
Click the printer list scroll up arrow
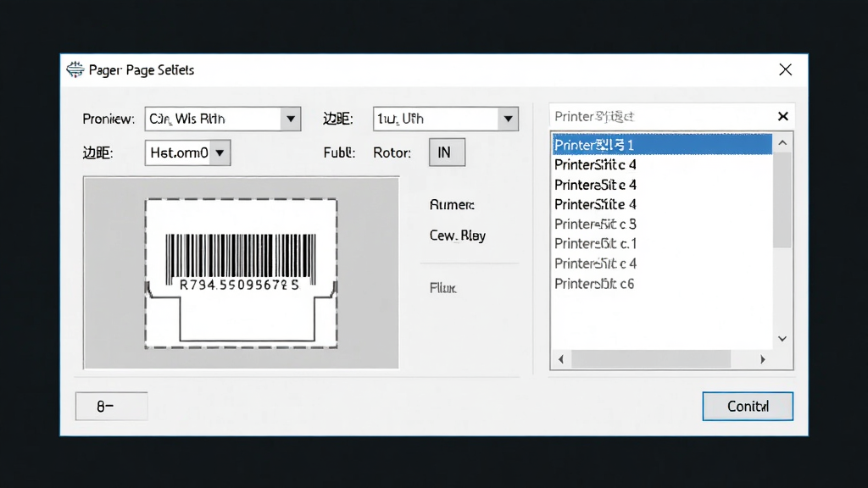point(782,142)
